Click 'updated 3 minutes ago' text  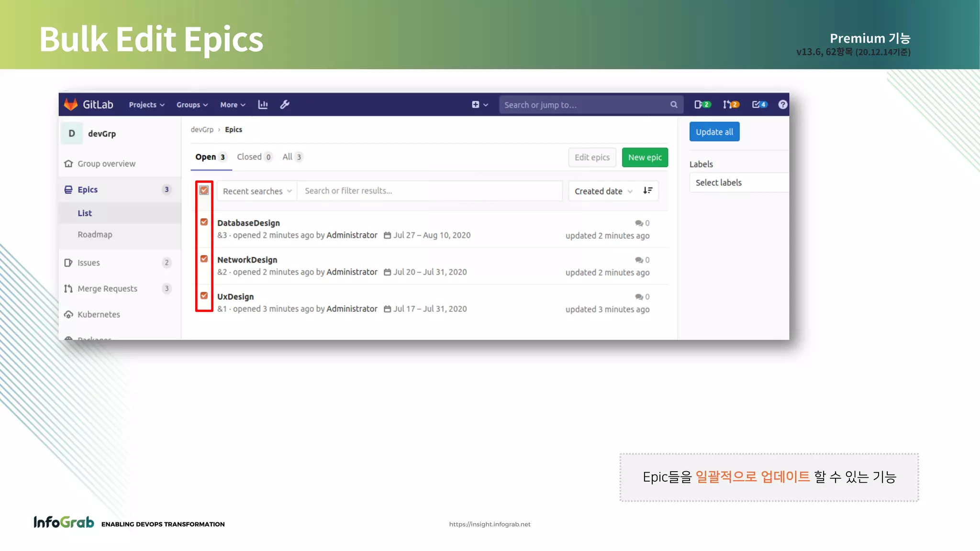607,309
